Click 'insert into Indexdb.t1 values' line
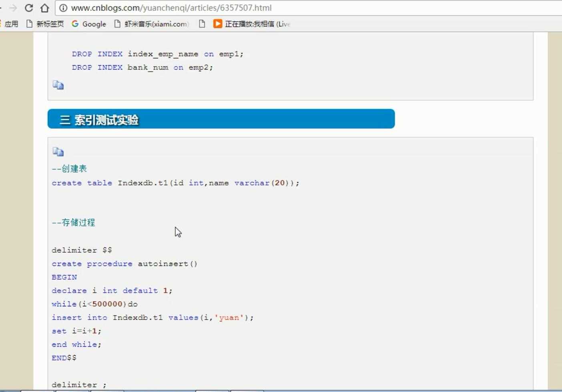The height and width of the screenshot is (392, 562). pyautogui.click(x=153, y=318)
